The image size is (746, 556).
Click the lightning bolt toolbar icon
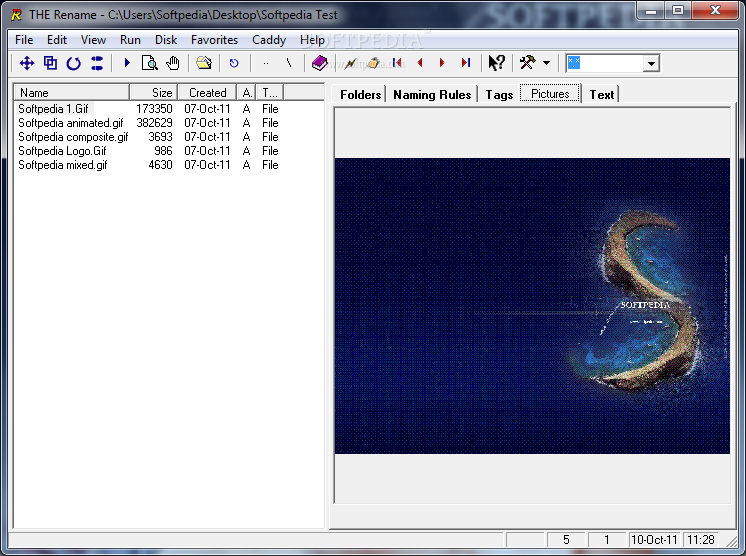(x=351, y=63)
